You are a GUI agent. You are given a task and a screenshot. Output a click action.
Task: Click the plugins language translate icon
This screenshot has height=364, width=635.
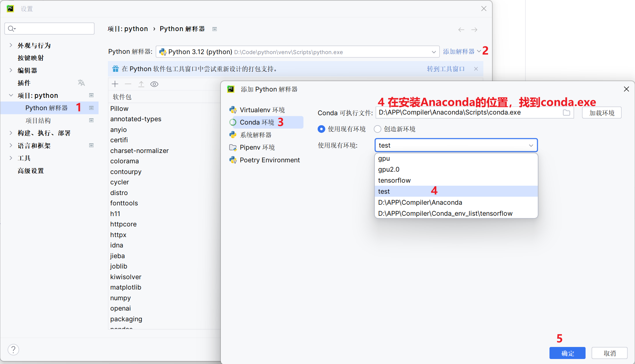[x=81, y=83]
